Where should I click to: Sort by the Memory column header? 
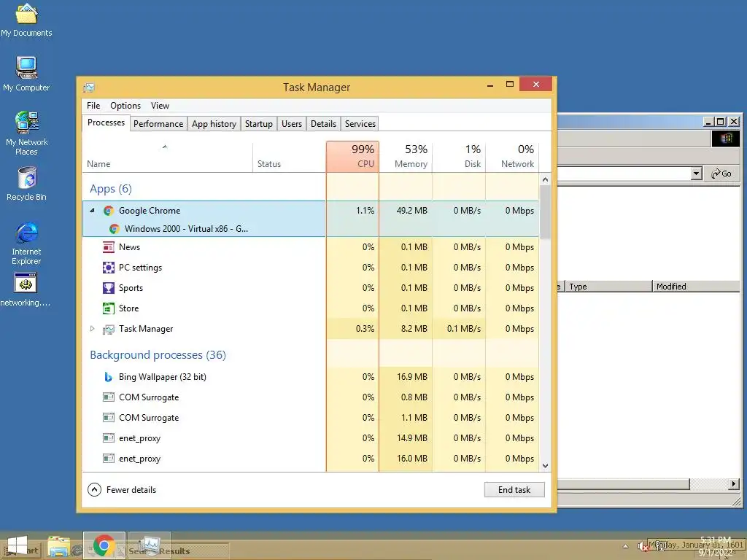[406, 157]
